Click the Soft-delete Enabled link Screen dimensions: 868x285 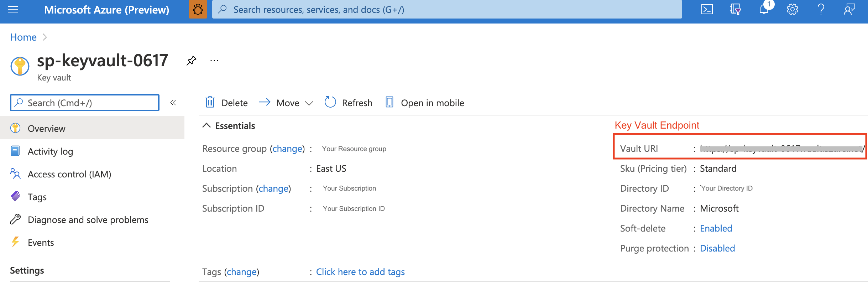[x=716, y=228]
